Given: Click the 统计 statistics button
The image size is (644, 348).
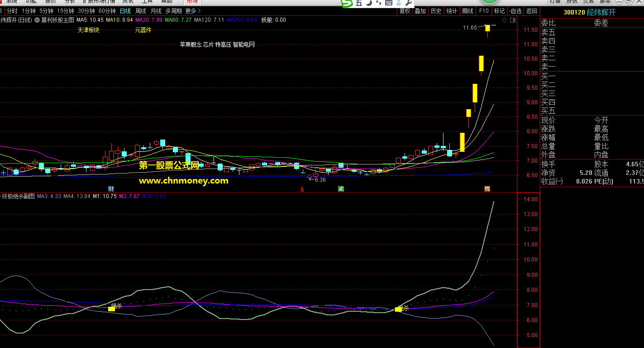Looking at the screenshot, I should tap(451, 11).
